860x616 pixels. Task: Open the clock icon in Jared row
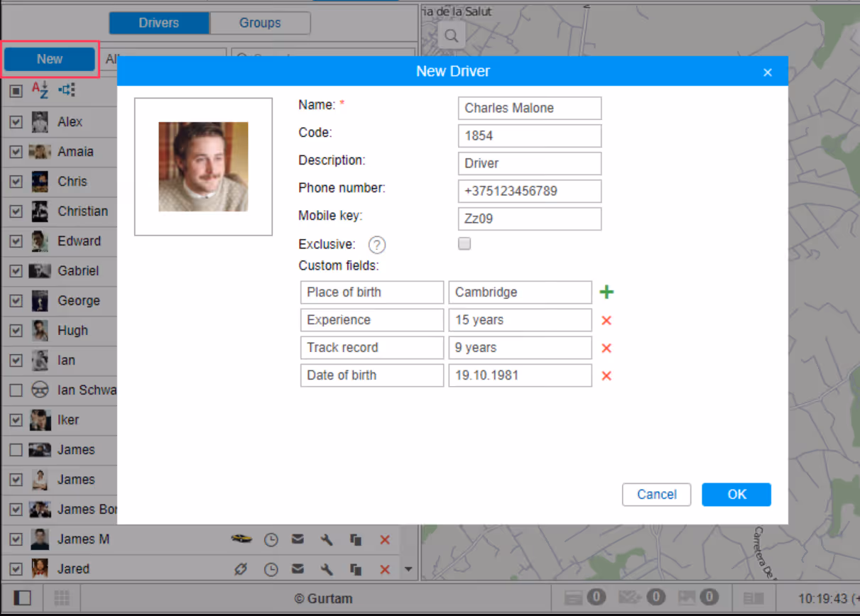pyautogui.click(x=271, y=569)
